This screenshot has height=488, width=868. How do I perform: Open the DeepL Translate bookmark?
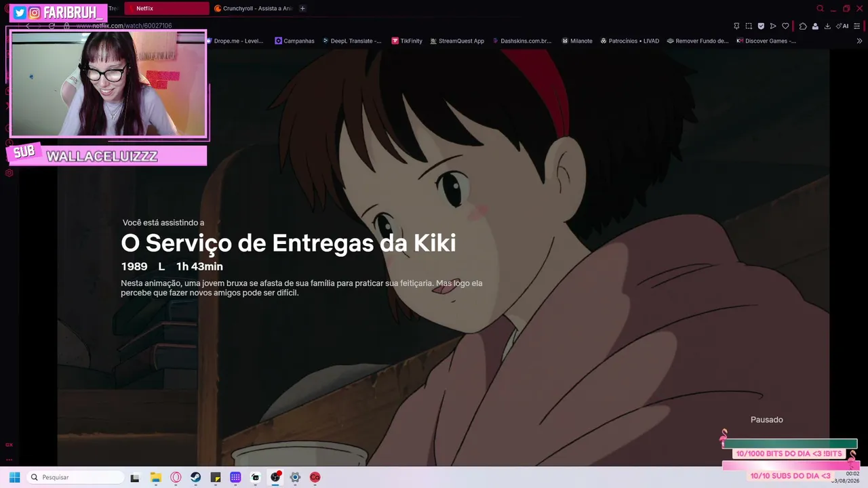[x=351, y=41]
